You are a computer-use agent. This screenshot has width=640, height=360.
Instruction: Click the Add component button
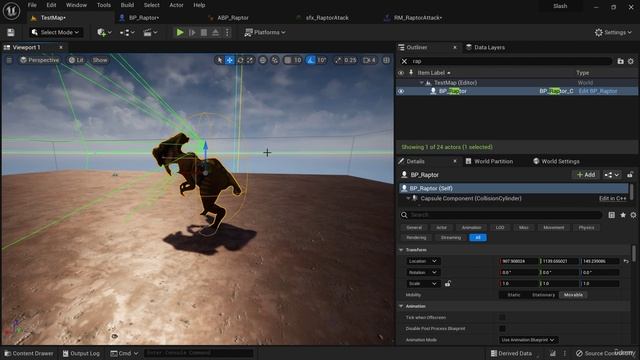[586, 175]
